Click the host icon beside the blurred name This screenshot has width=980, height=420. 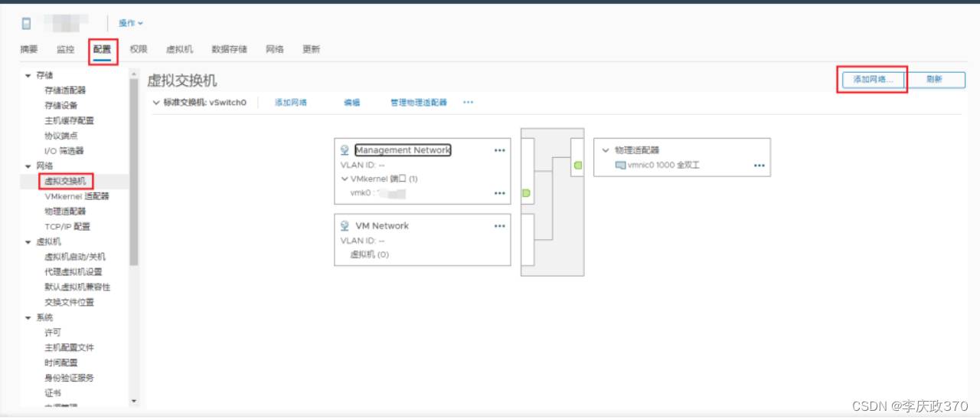coord(26,23)
